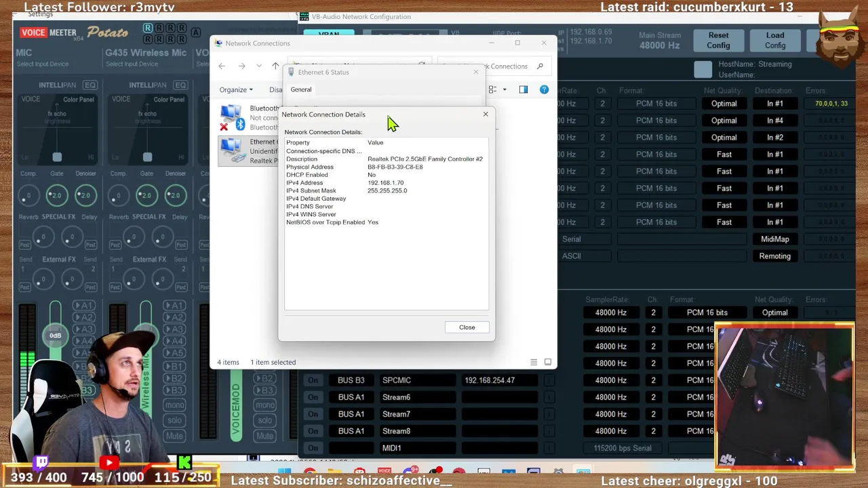This screenshot has width=868, height=488.
Task: Click highlighted R preset button in Voicemeeter header
Action: click(x=147, y=28)
